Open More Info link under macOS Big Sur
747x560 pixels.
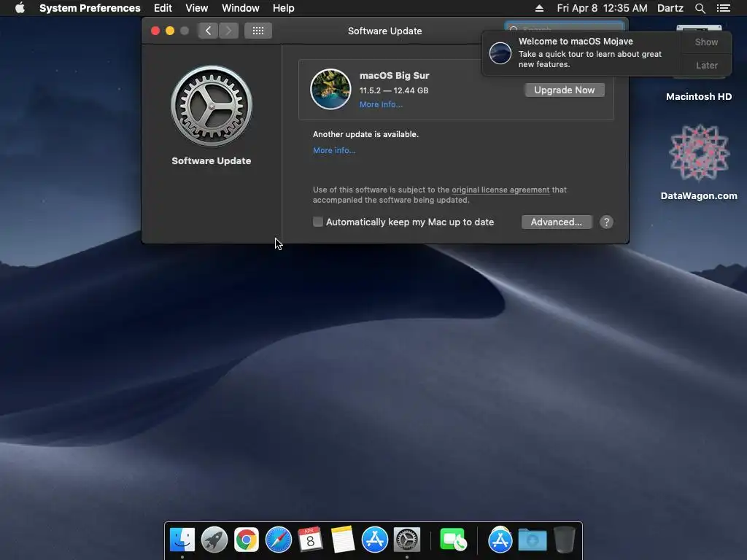click(381, 105)
